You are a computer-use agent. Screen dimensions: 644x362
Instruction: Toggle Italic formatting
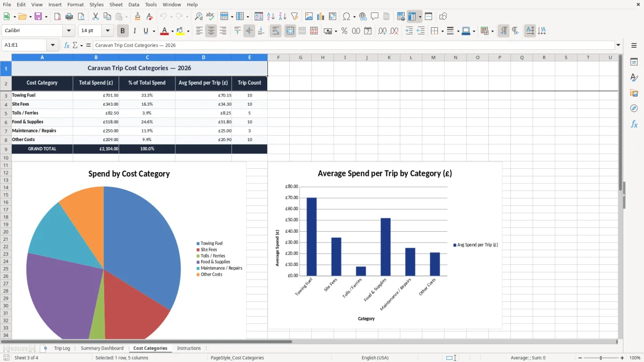click(x=134, y=31)
